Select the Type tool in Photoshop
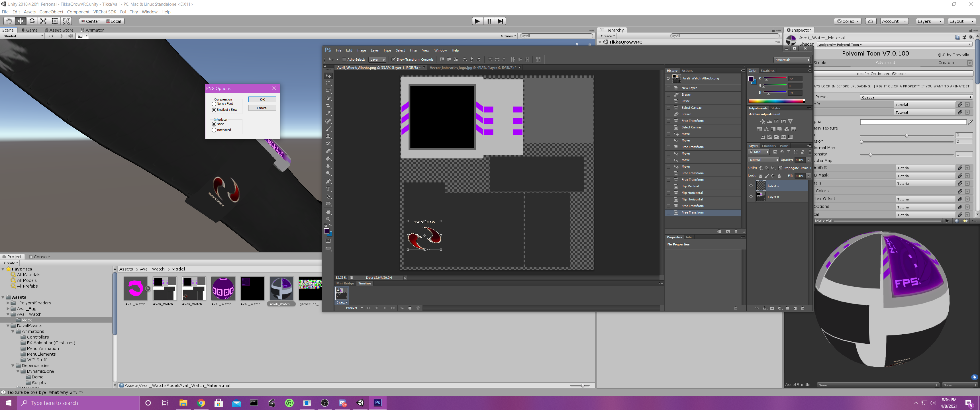Image resolution: width=980 pixels, height=410 pixels. (328, 189)
